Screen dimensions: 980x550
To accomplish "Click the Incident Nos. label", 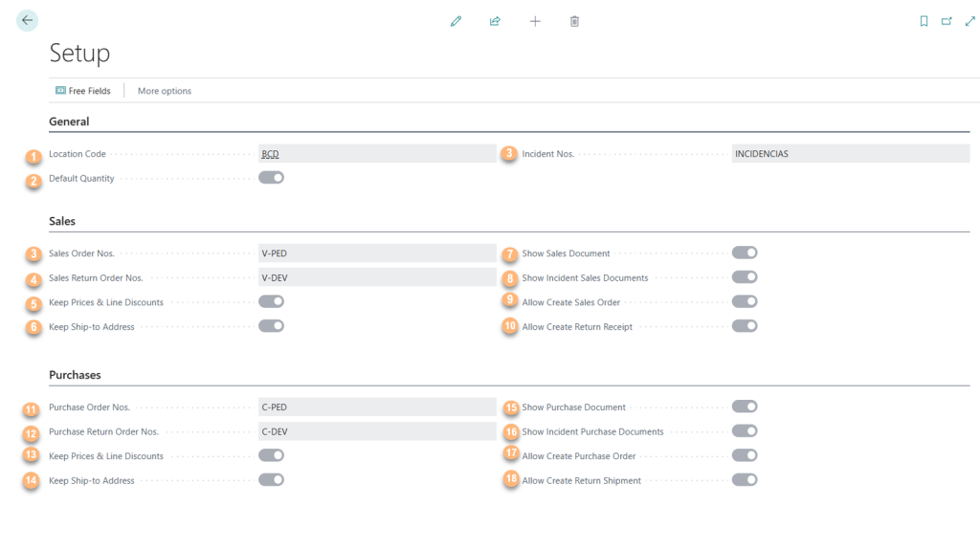I will [x=548, y=154].
